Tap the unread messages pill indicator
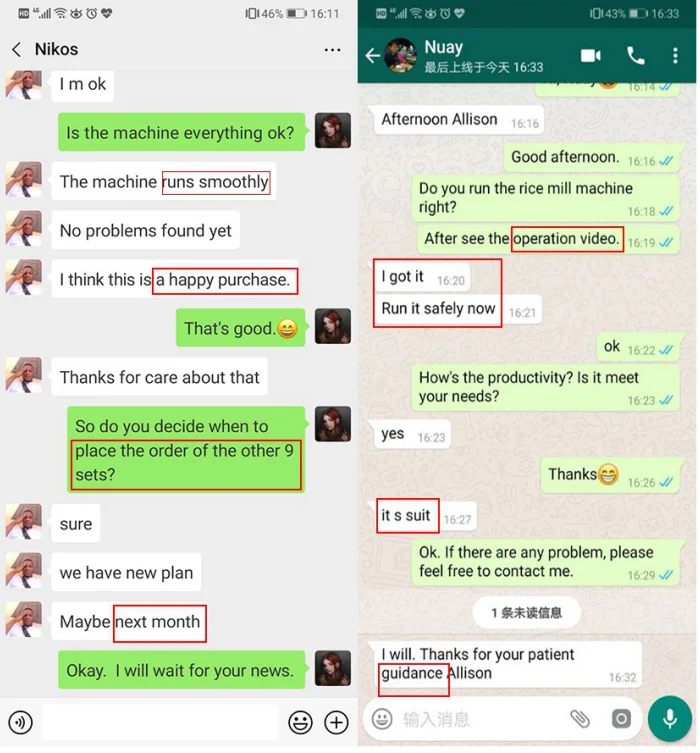 pos(527,613)
